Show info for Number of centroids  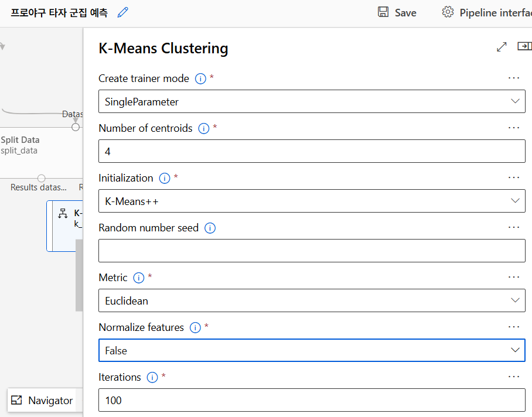(204, 128)
